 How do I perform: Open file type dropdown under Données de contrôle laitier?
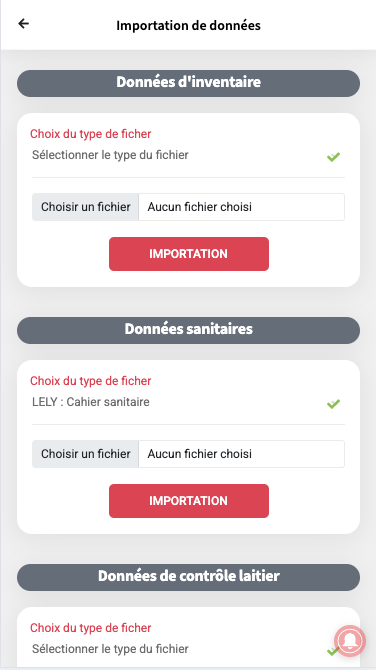(188, 649)
